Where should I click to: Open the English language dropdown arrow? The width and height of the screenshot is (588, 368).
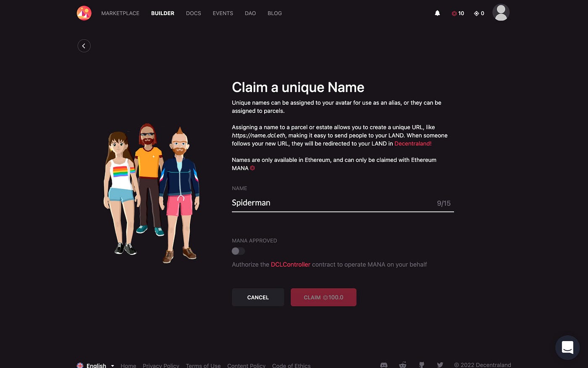[x=113, y=366]
